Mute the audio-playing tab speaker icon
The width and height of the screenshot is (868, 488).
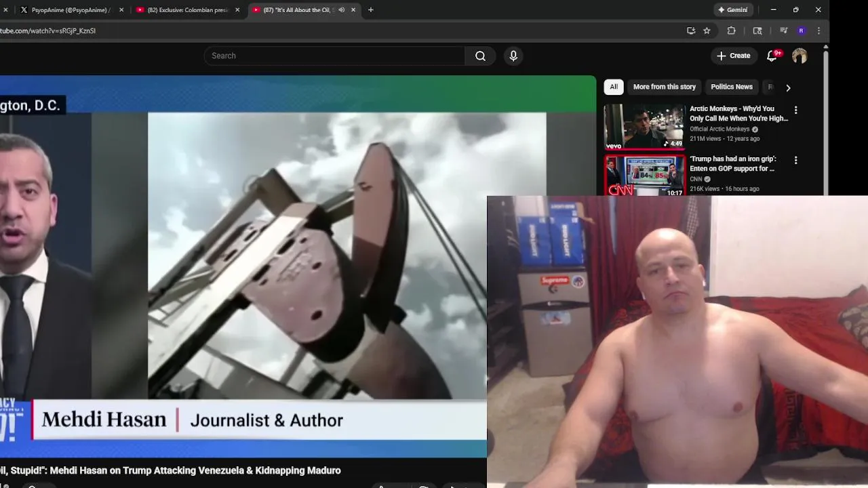point(341,10)
